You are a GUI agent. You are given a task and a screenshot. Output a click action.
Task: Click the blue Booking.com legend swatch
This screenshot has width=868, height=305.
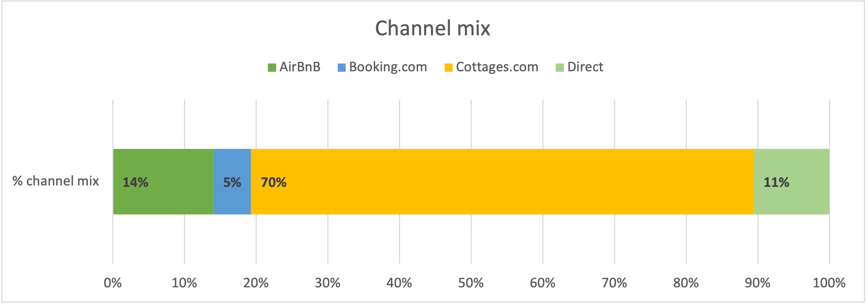341,68
